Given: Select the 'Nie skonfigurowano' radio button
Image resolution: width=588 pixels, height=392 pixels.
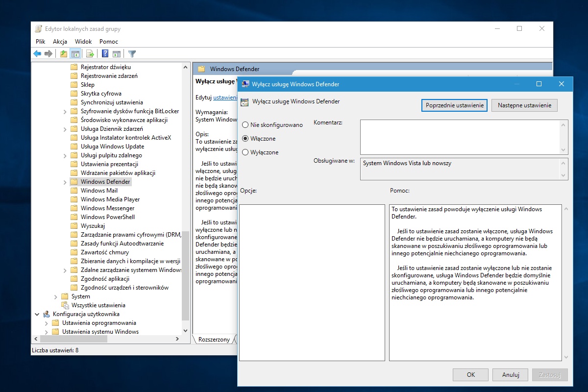Looking at the screenshot, I should point(245,125).
